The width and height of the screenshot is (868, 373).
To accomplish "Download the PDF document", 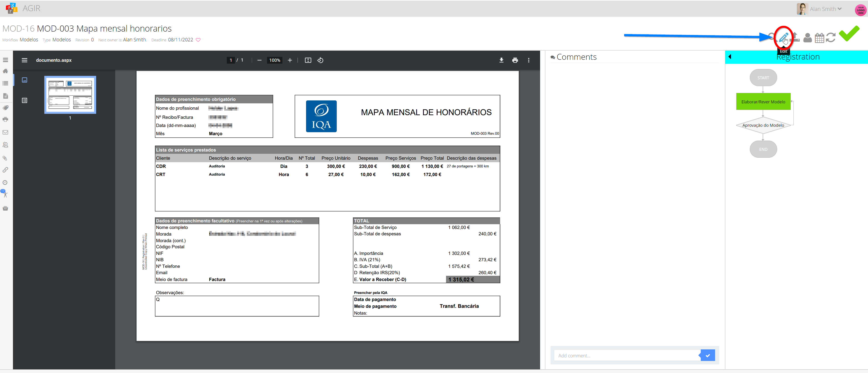I will coord(501,60).
